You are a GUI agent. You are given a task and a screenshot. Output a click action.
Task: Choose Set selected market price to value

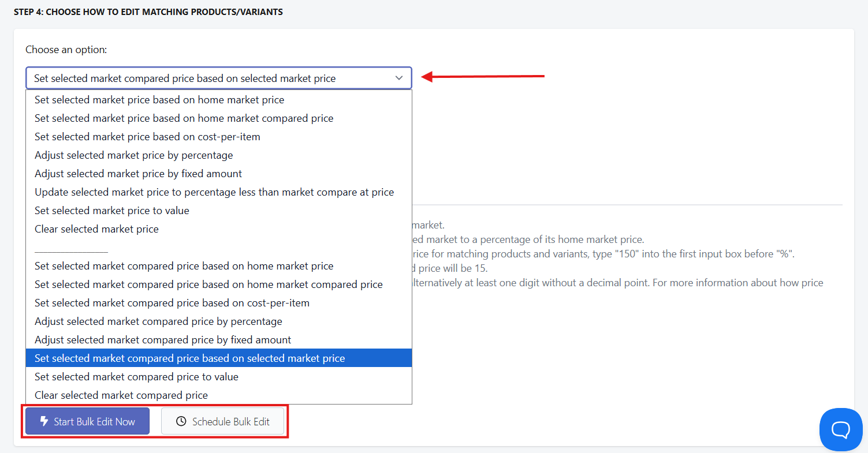point(219,211)
